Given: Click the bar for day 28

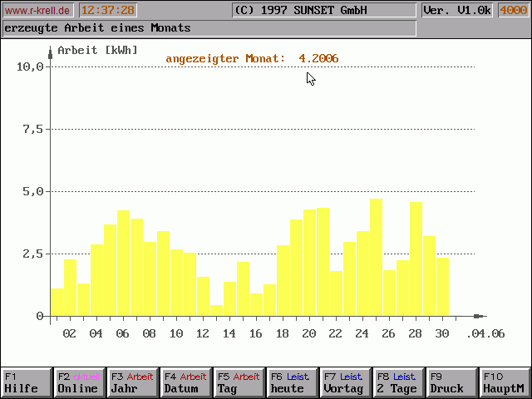Looking at the screenshot, I should [416, 259].
